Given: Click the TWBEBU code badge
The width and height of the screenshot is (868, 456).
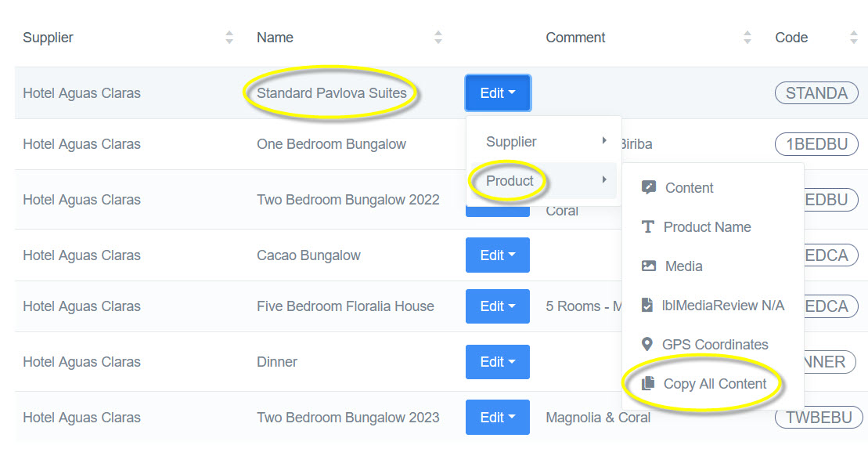Looking at the screenshot, I should coord(818,418).
